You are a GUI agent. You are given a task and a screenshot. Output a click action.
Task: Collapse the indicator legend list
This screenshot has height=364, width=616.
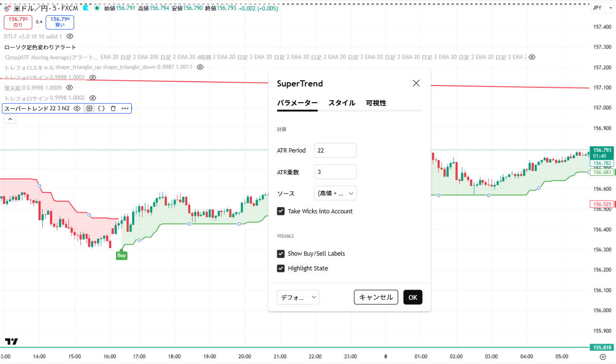[x=10, y=119]
